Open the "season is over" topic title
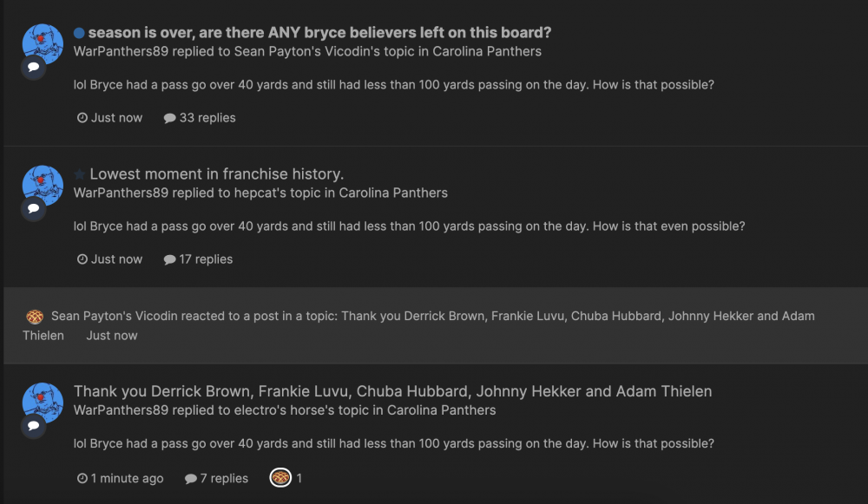Image resolution: width=868 pixels, height=504 pixels. tap(319, 33)
